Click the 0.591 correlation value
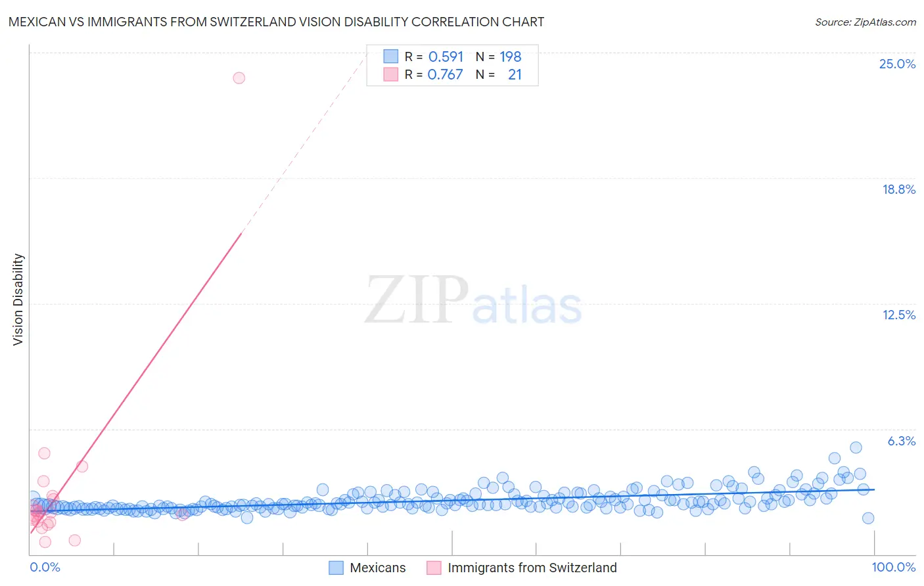Viewport: 924px width, 586px height. click(x=446, y=56)
